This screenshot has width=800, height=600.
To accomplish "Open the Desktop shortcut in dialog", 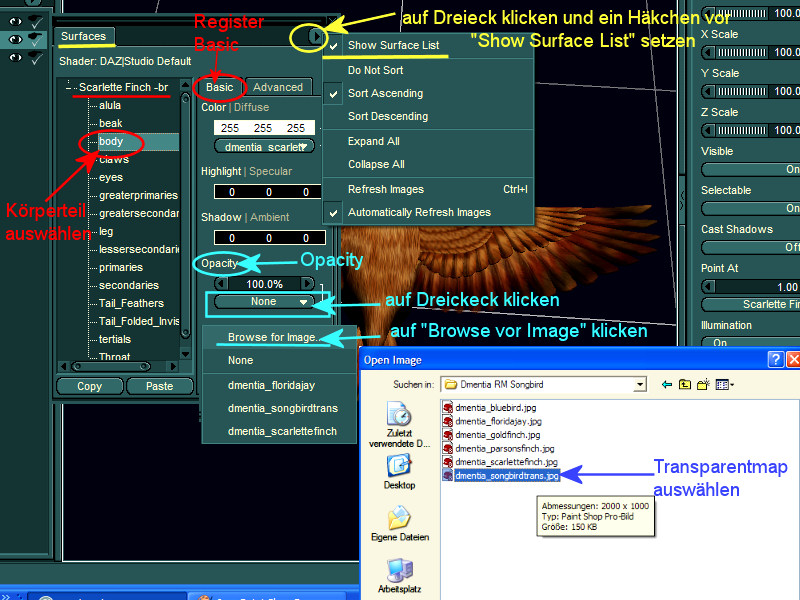I will click(x=399, y=471).
